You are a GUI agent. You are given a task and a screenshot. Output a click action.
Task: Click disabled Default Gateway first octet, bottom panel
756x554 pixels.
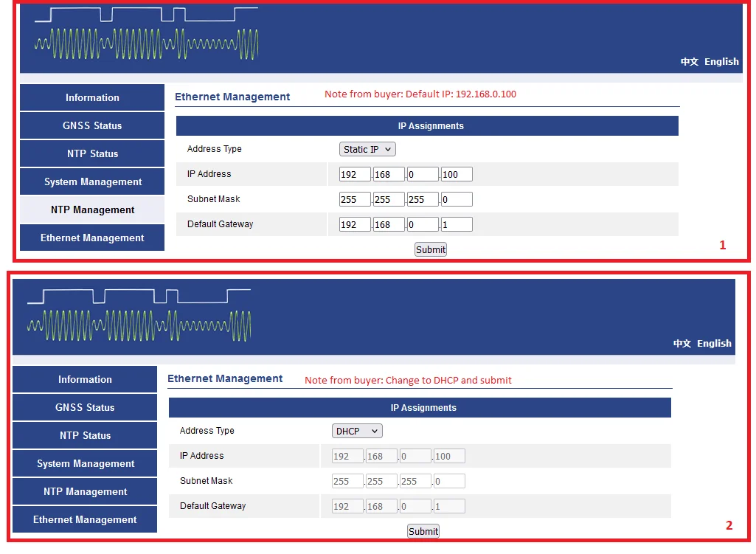coord(347,506)
